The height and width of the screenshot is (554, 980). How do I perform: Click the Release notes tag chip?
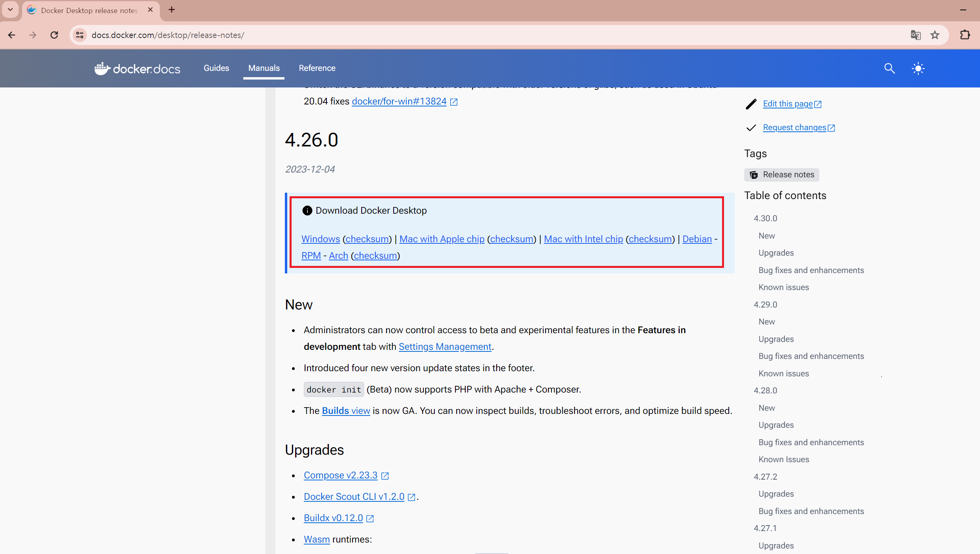click(x=781, y=175)
